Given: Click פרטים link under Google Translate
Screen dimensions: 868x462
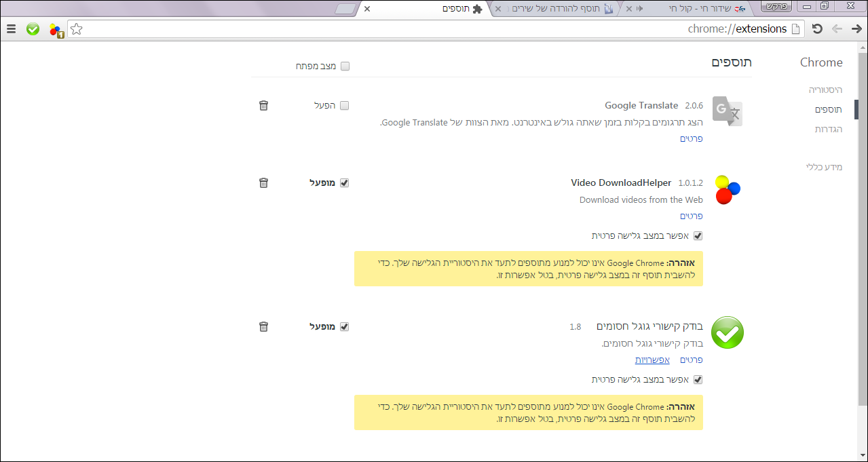Looking at the screenshot, I should pos(691,138).
